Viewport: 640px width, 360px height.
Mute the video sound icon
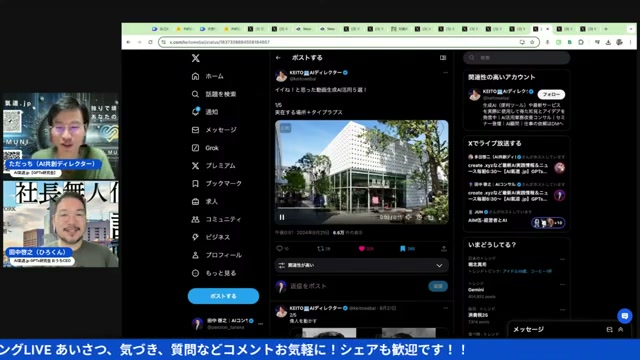(x=408, y=217)
